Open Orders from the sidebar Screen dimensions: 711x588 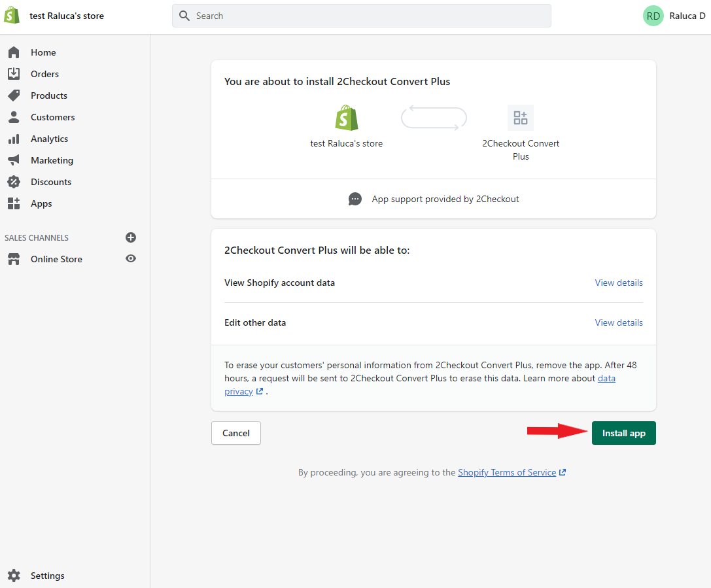pos(15,73)
